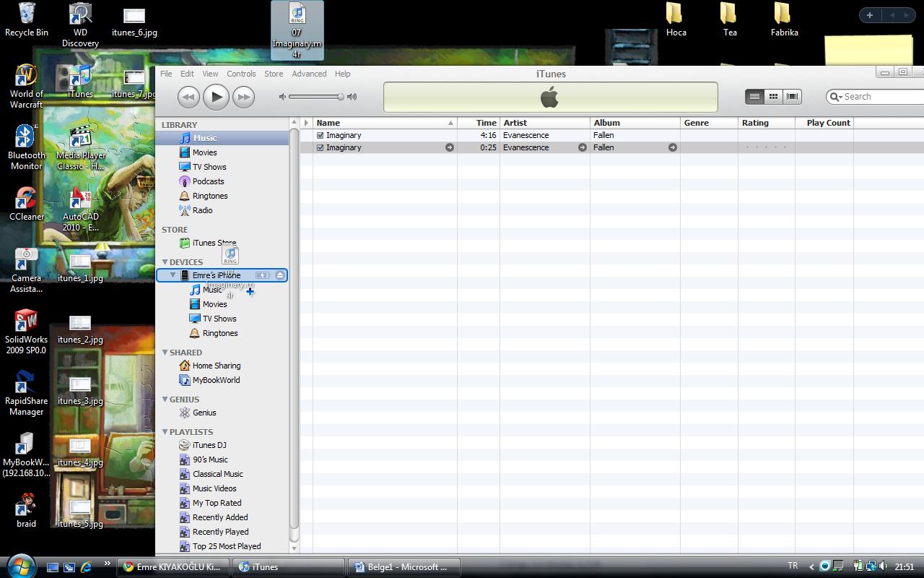Select Music in the Library section
924x578 pixels.
(222, 138)
